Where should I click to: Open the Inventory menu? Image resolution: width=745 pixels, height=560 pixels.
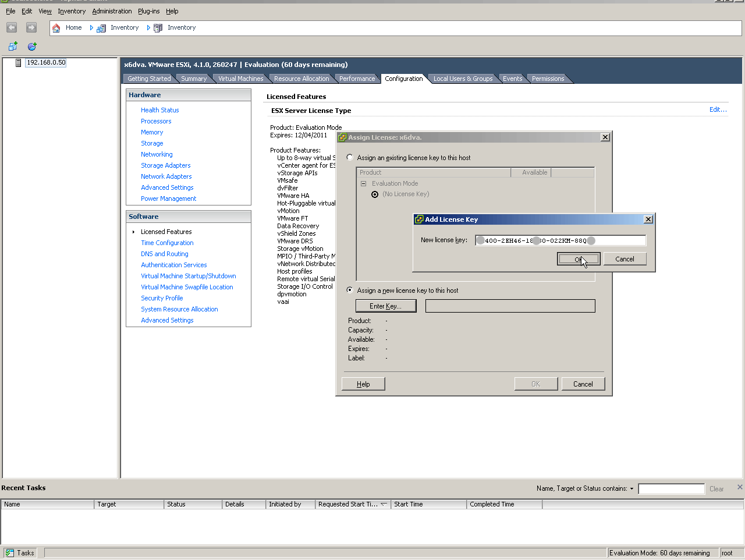(72, 11)
